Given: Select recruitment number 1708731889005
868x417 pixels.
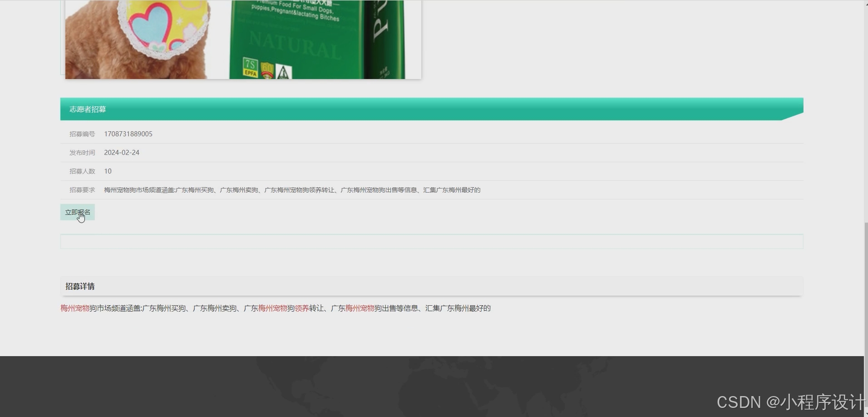Looking at the screenshot, I should coord(128,134).
